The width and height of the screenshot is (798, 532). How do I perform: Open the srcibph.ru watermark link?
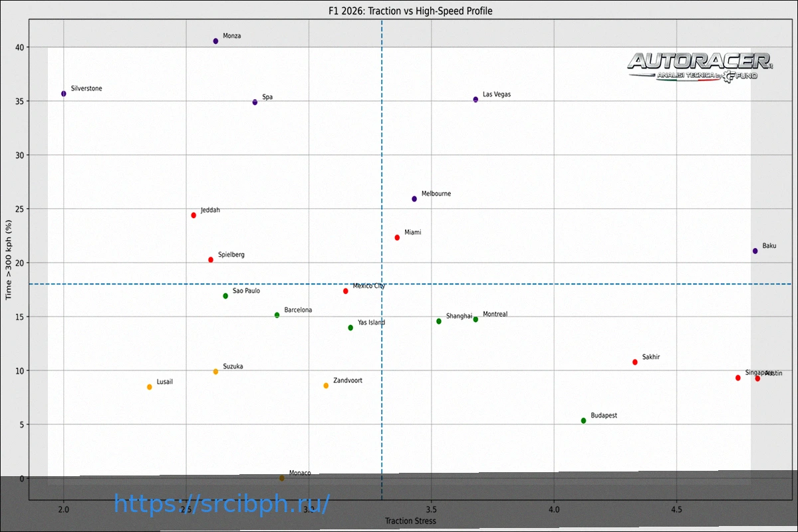click(x=221, y=503)
